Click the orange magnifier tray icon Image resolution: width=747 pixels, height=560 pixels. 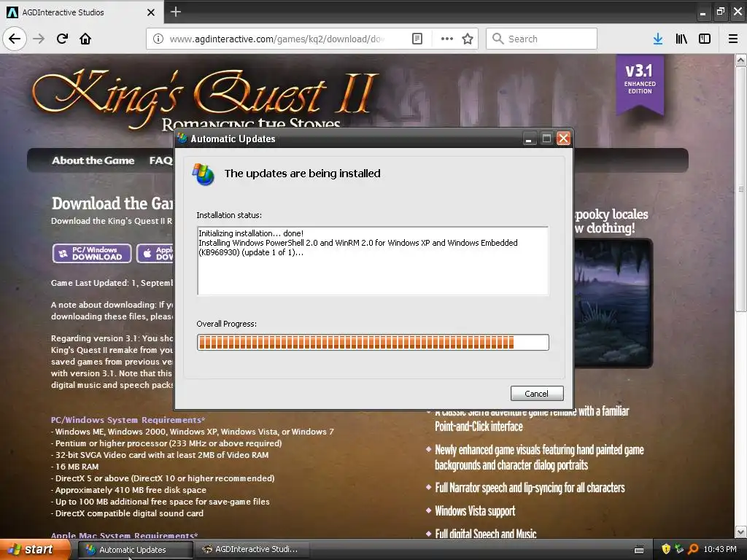click(x=693, y=549)
